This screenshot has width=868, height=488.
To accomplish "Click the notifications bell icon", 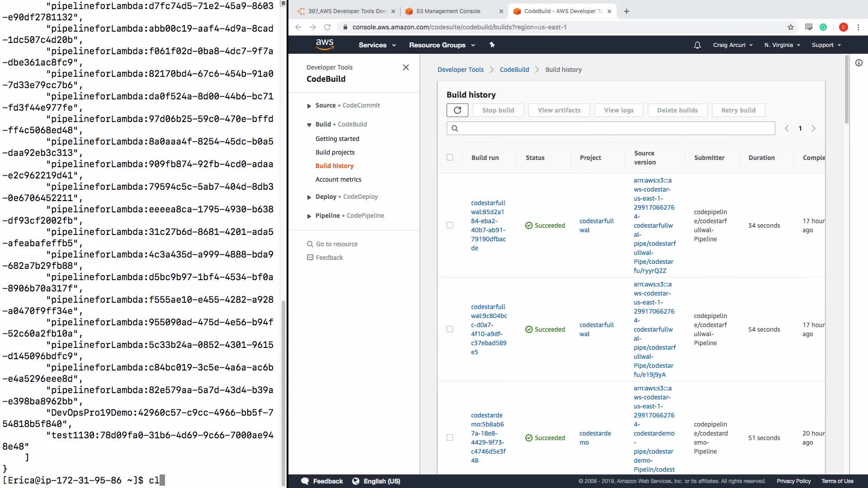I will 697,45.
